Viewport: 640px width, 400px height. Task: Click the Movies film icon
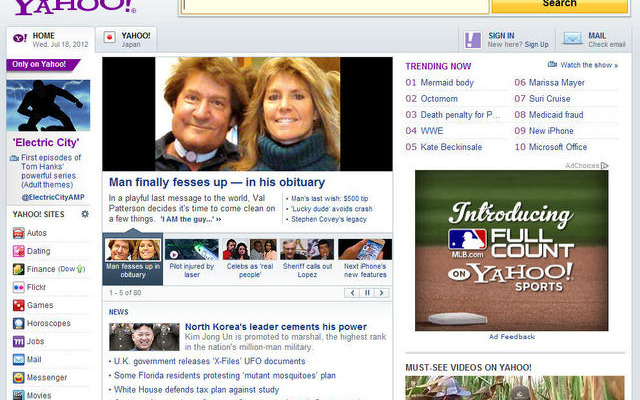pyautogui.click(x=18, y=395)
